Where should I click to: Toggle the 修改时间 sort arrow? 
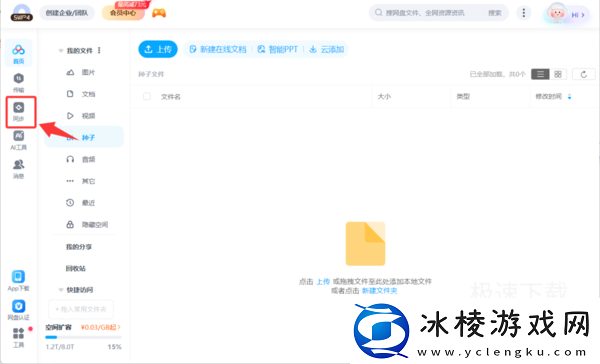(569, 96)
